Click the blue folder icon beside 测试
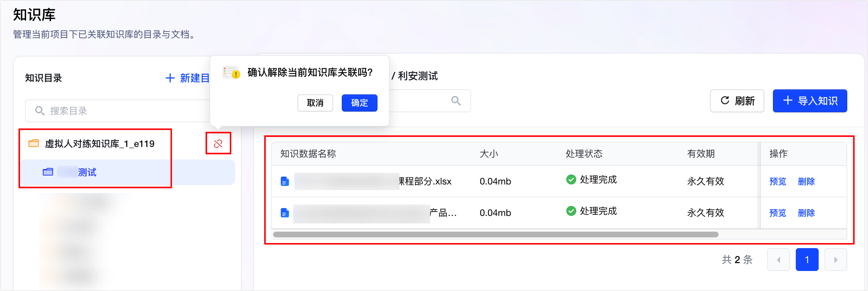Viewport: 868px width, 291px height. tap(48, 172)
